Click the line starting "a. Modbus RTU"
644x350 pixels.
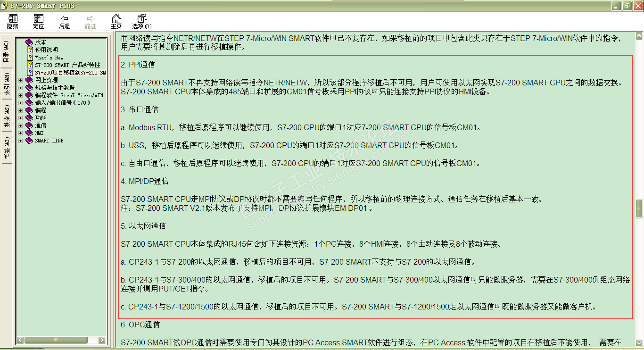tap(301, 127)
